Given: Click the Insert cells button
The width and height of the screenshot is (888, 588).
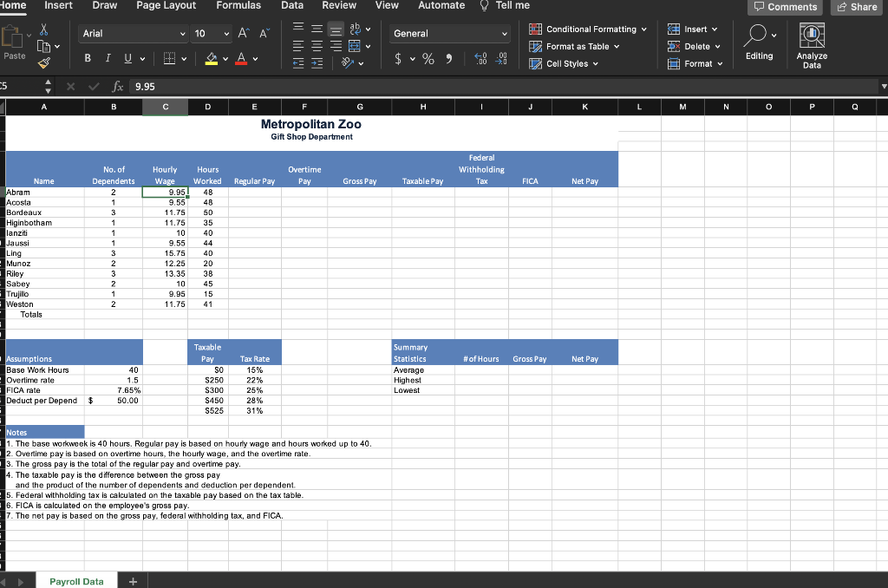Looking at the screenshot, I should [x=692, y=29].
